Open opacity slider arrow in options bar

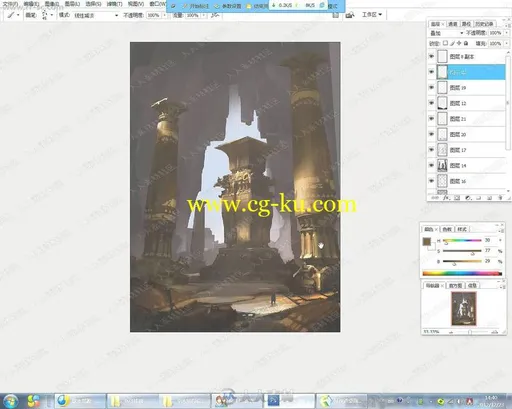click(x=164, y=15)
